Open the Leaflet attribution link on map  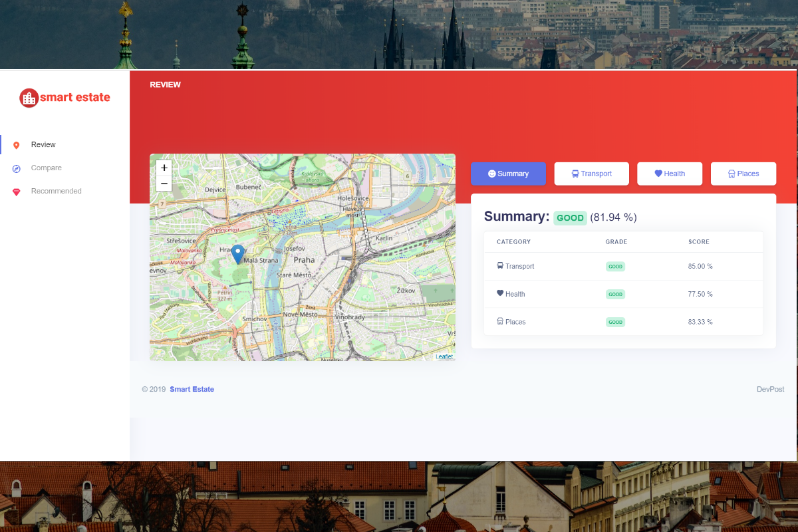444,357
